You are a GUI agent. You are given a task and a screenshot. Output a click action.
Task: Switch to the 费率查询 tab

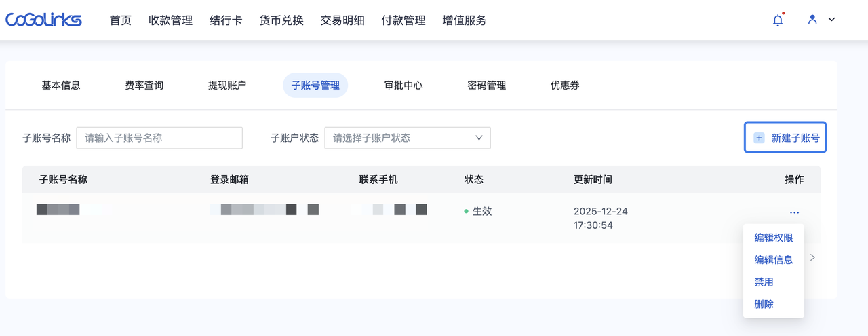(x=144, y=86)
